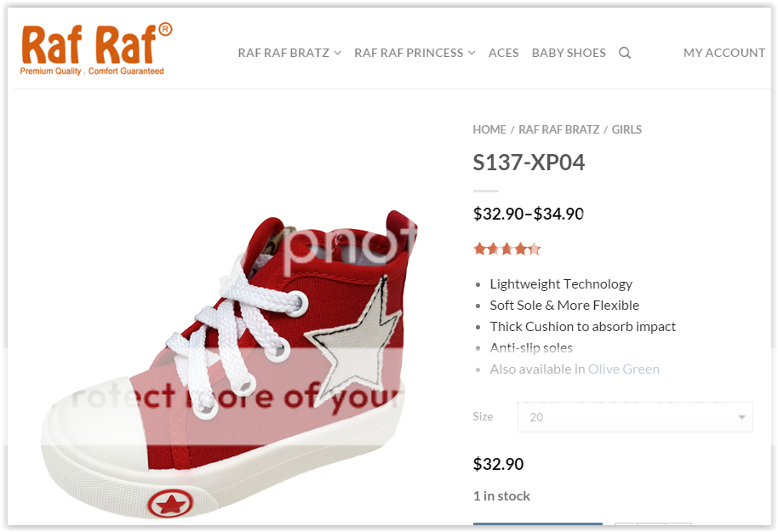778x532 pixels.
Task: Expand the chevron beside RAF RAF BRATZ
Action: 338,53
